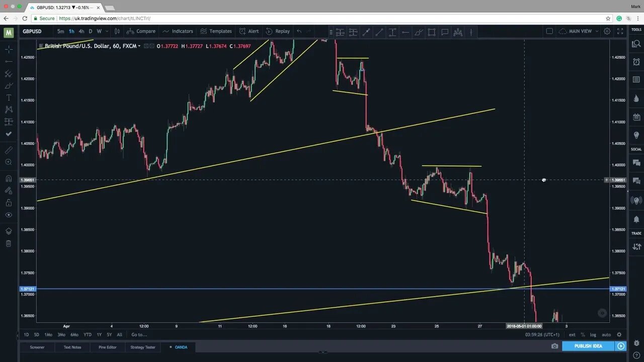This screenshot has width=644, height=362.
Task: Select the YTD date range
Action: (88, 334)
